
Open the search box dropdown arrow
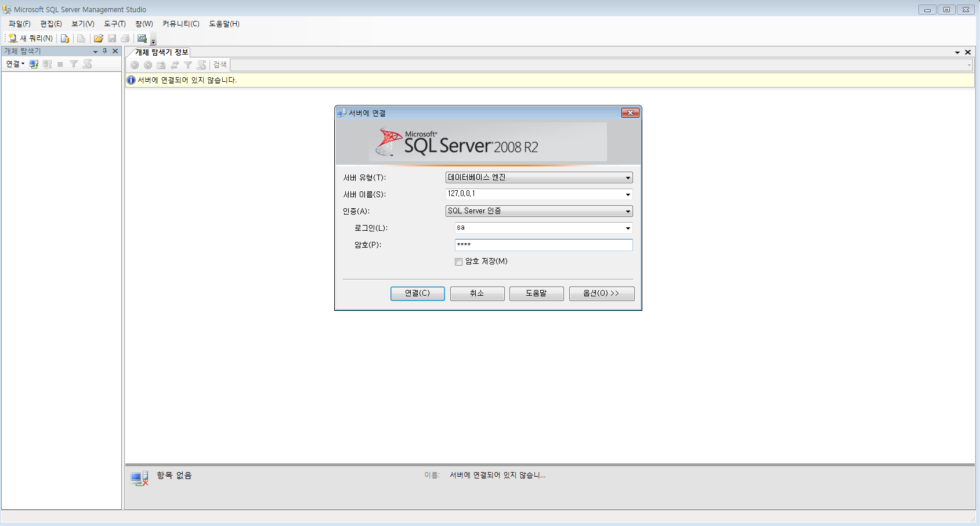click(x=969, y=65)
